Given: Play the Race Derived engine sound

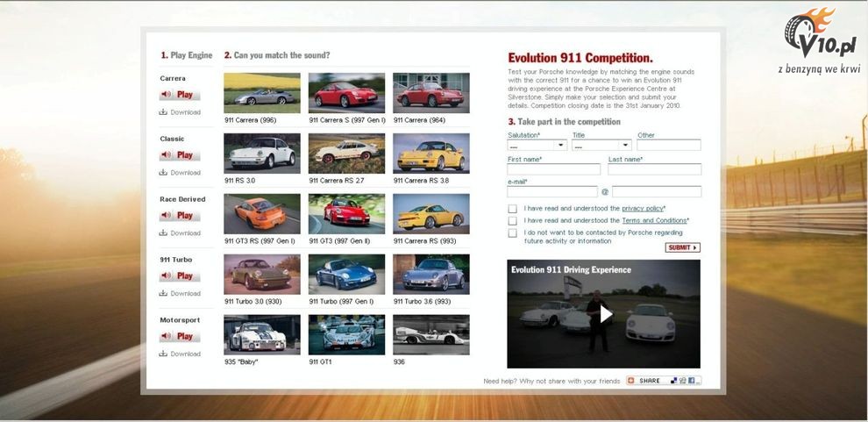Looking at the screenshot, I should pyautogui.click(x=180, y=216).
